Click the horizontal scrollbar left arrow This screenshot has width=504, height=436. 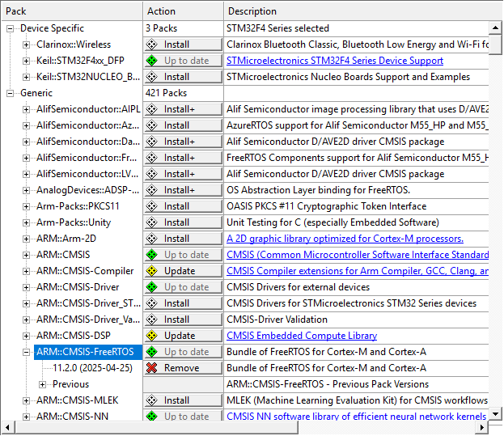[x=8, y=427]
